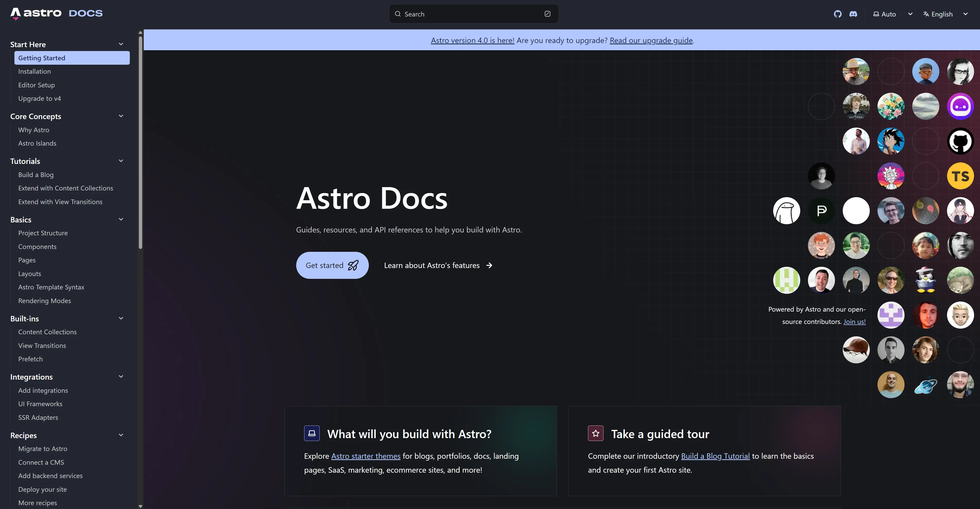Open the Read our upgrade guide link
The width and height of the screenshot is (980, 509).
[x=651, y=40]
